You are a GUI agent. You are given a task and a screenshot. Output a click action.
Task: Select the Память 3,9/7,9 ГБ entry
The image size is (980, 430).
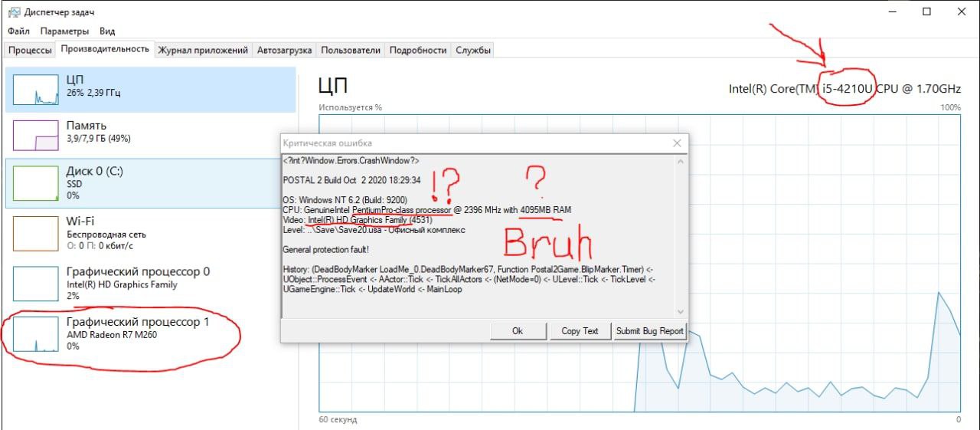tap(150, 135)
